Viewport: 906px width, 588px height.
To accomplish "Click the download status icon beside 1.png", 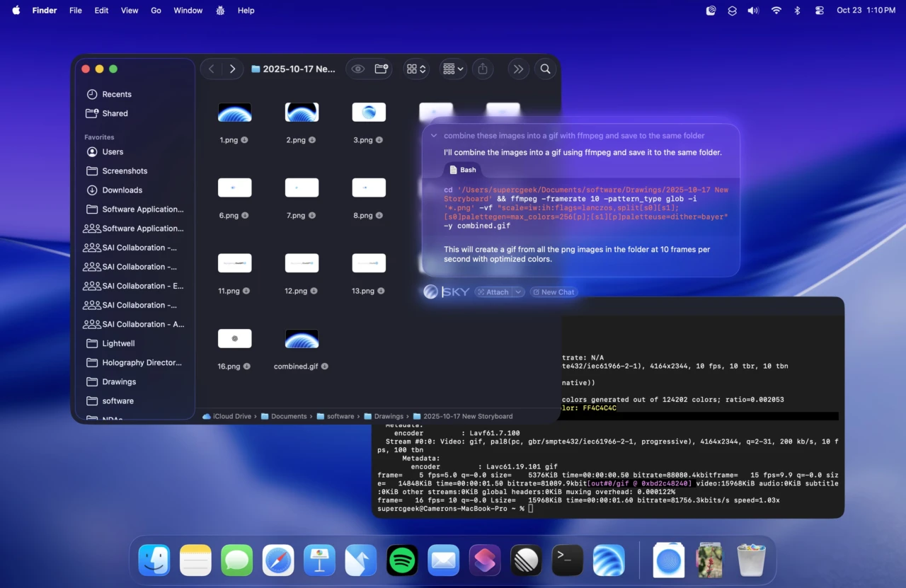I will (x=244, y=140).
